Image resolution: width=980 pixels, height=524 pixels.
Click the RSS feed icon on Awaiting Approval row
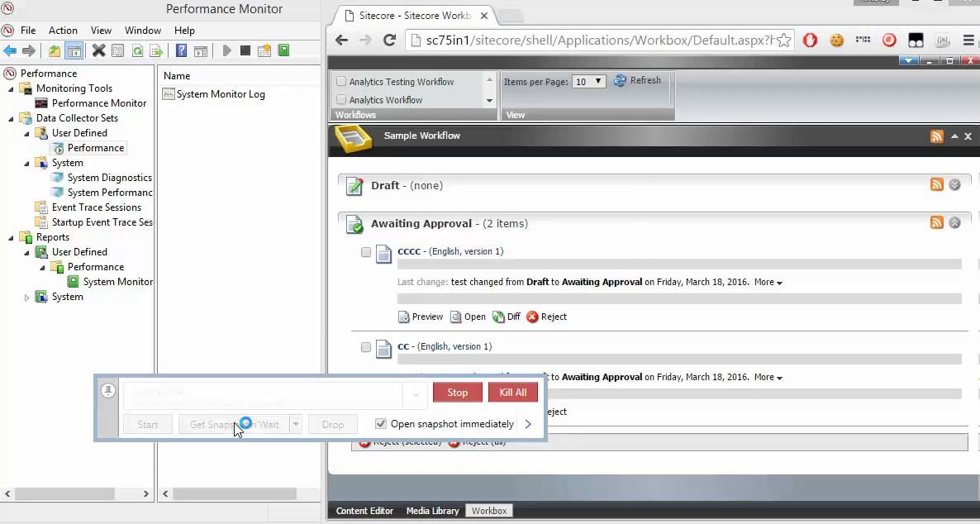[x=936, y=222]
